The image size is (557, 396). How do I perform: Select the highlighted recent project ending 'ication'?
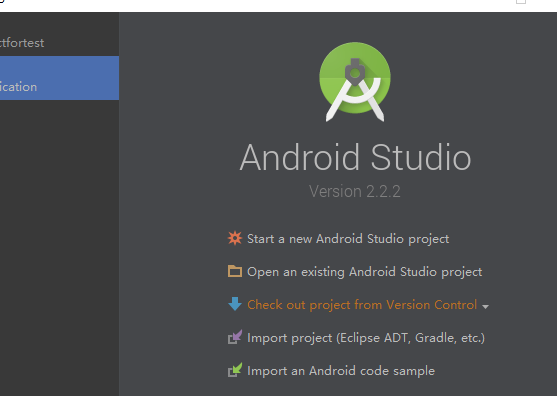[59, 78]
